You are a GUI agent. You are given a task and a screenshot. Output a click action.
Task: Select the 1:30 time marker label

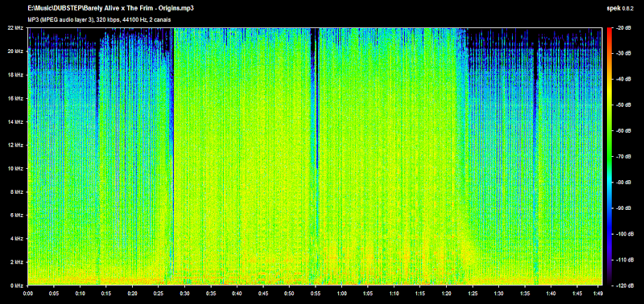(498, 294)
